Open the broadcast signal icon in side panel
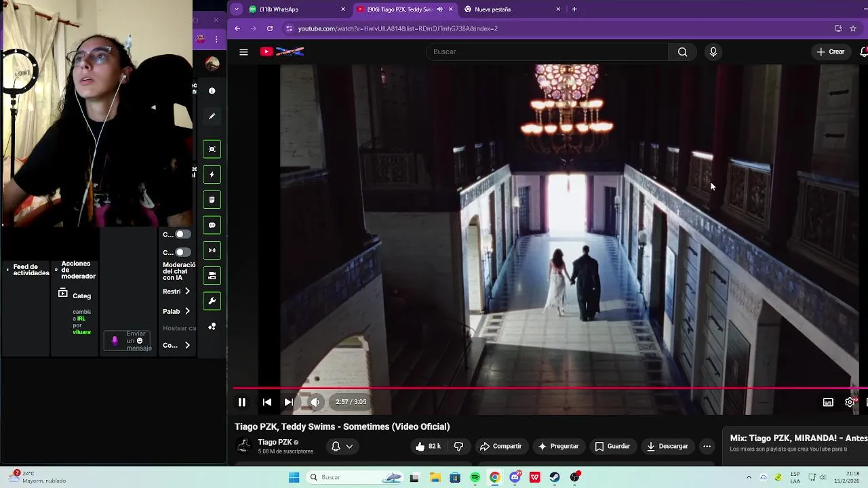This screenshot has height=488, width=868. point(212,250)
